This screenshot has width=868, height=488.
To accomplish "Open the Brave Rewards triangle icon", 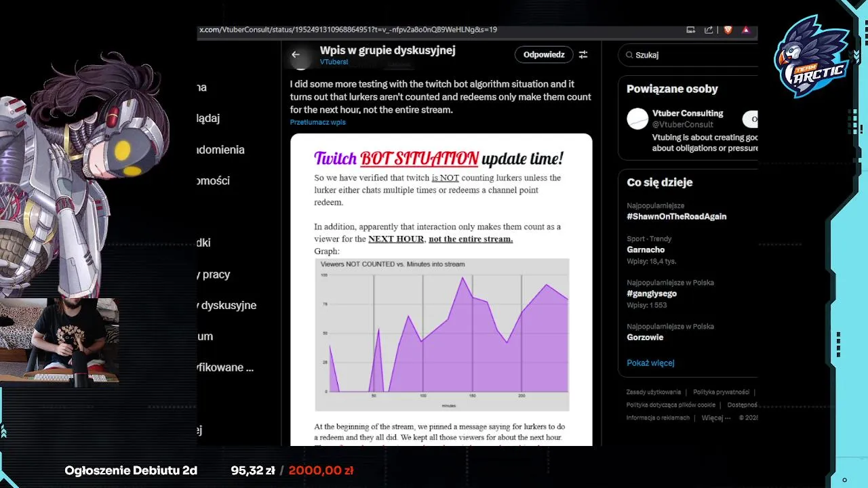I will click(x=745, y=30).
